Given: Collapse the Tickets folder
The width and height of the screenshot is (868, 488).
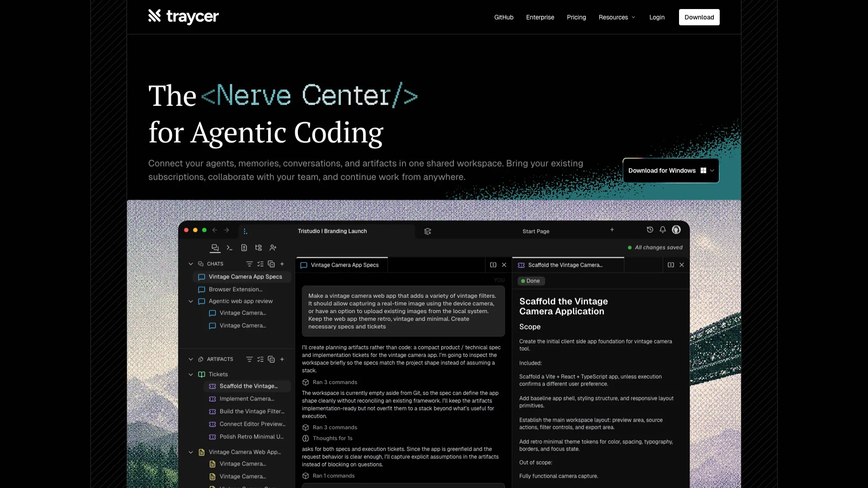Looking at the screenshot, I should [x=191, y=375].
